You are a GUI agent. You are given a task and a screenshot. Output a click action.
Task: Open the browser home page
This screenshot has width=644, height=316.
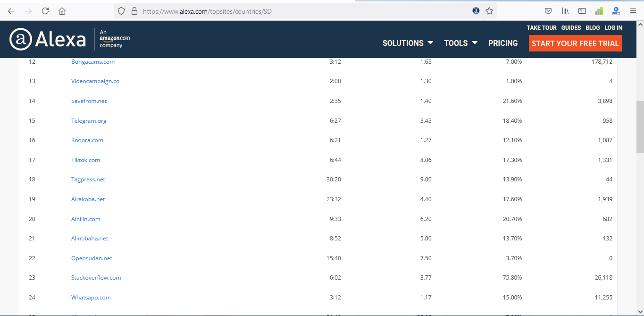(62, 11)
